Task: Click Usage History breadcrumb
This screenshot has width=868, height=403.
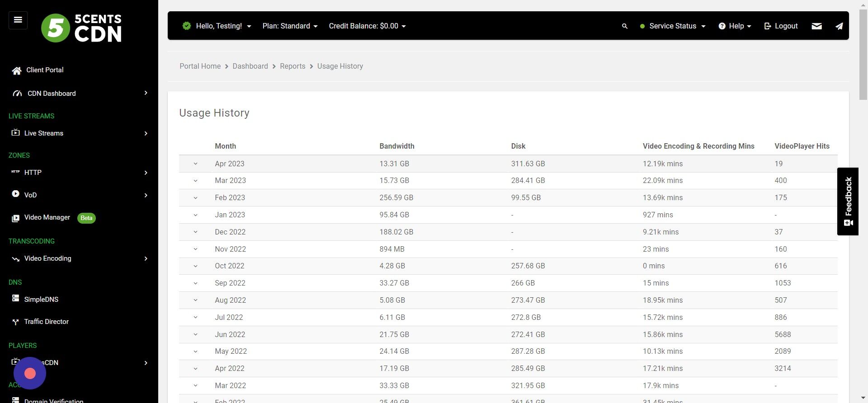Action: 340,66
